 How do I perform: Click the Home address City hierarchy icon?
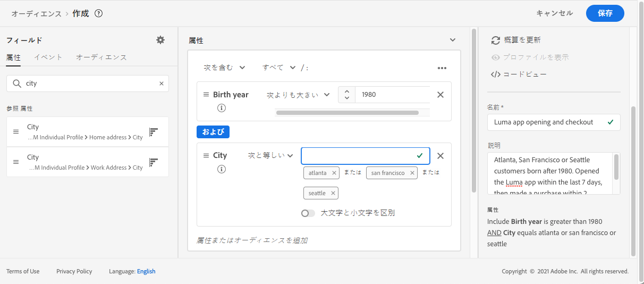tap(154, 132)
